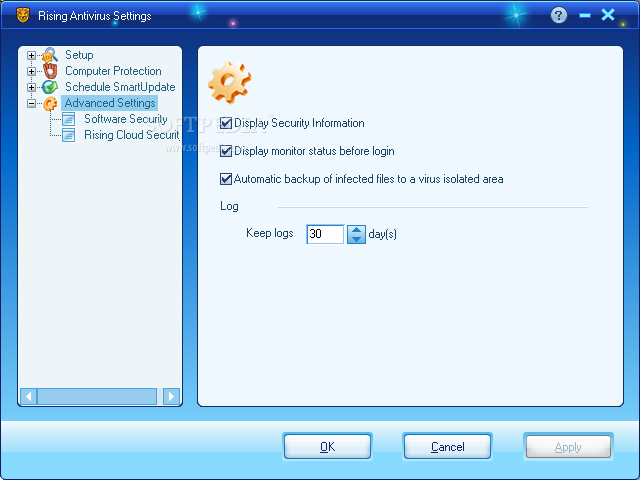This screenshot has width=640, height=480.
Task: Click the Software Security page icon
Action: (69, 119)
